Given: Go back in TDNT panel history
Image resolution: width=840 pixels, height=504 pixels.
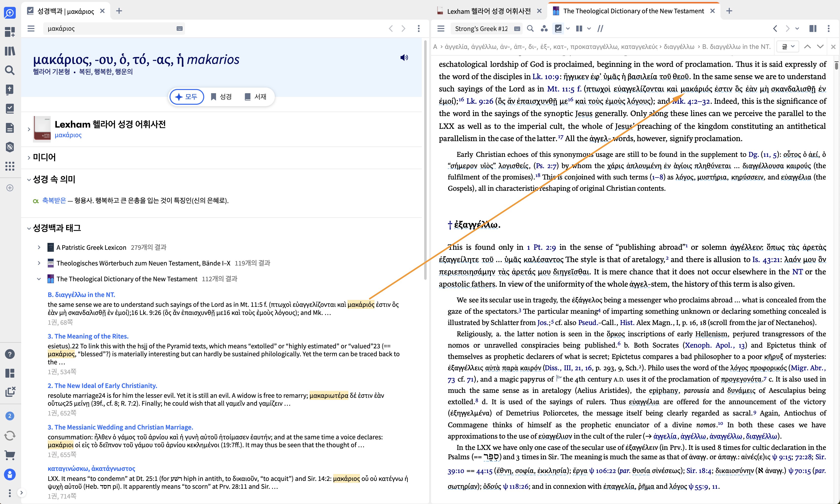Looking at the screenshot, I should tap(775, 29).
